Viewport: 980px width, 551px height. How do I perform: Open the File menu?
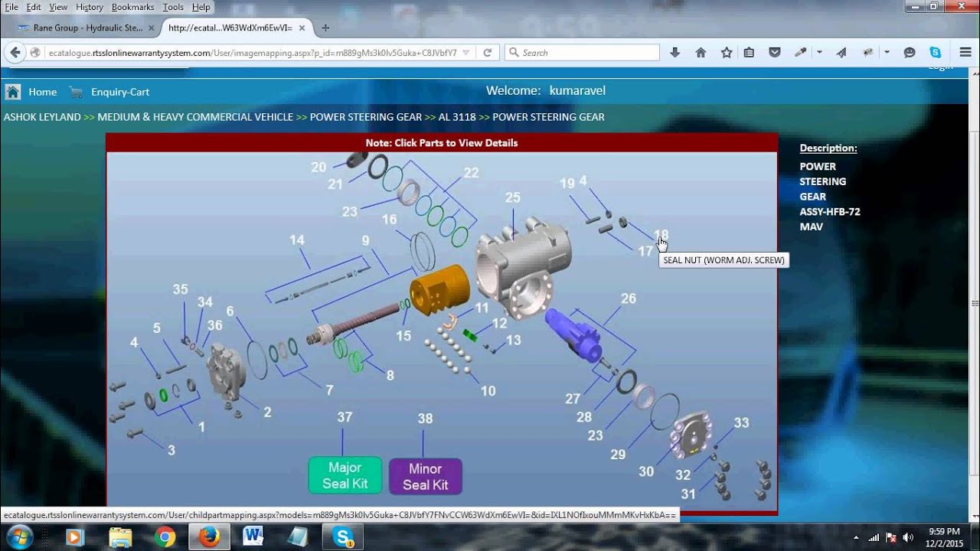point(11,7)
